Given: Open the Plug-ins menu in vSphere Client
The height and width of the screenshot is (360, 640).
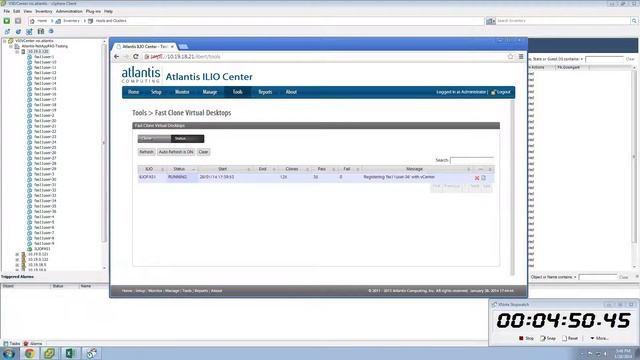Looking at the screenshot, I should [x=93, y=11].
